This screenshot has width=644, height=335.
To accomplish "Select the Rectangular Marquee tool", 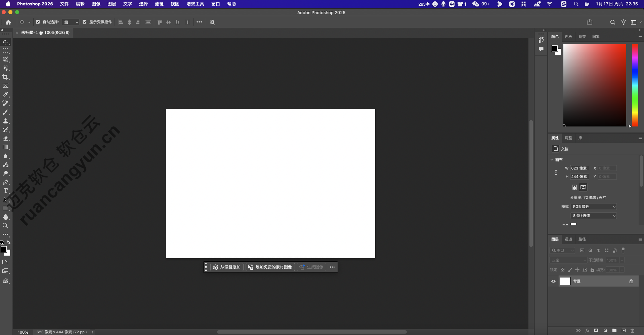I will (x=5, y=51).
